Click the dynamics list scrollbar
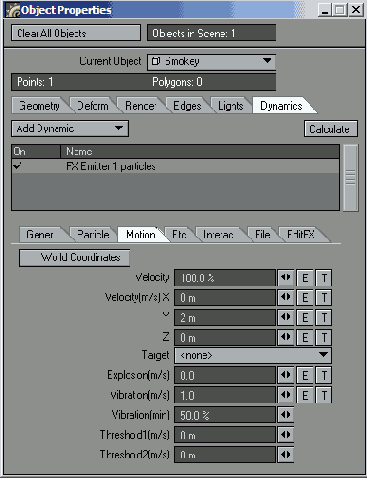Image resolution: width=367 pixels, height=478 pixels. click(x=350, y=177)
